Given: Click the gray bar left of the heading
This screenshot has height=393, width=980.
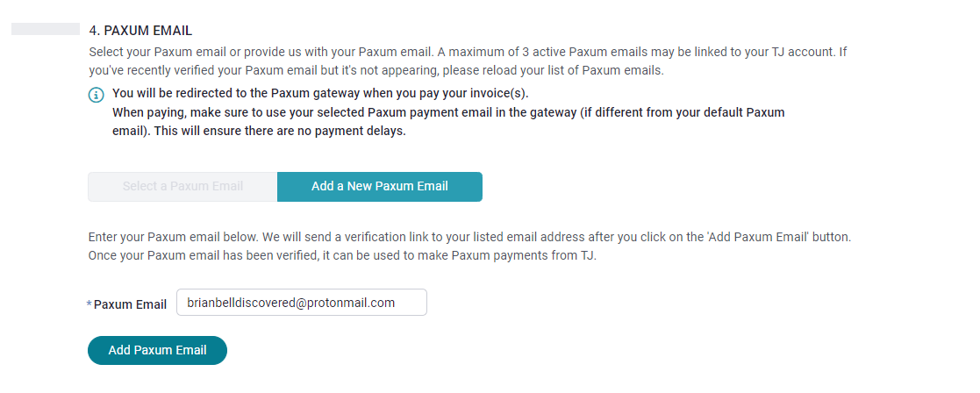Looking at the screenshot, I should (46, 29).
